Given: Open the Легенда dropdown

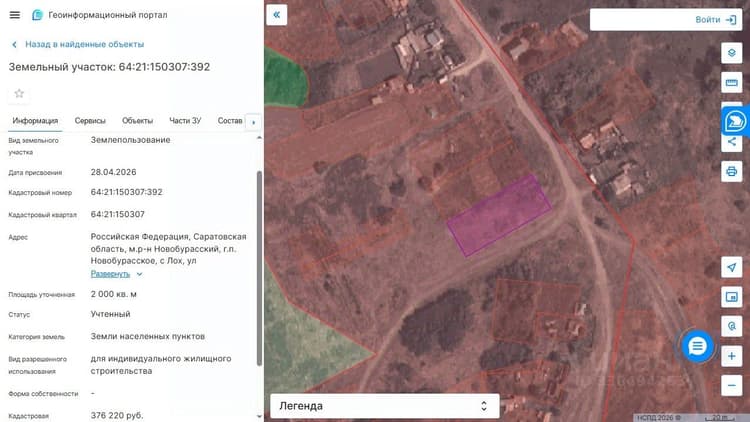Looking at the screenshot, I should tap(385, 406).
